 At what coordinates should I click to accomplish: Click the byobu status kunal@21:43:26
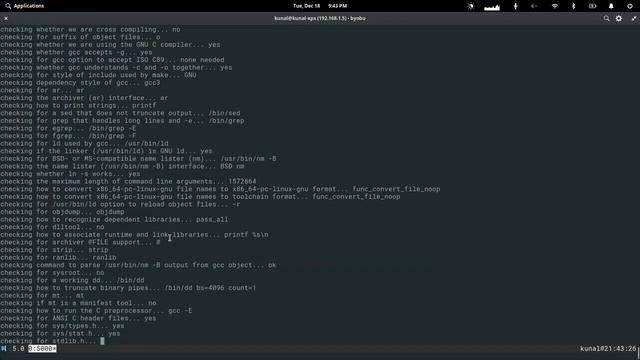pos(608,349)
